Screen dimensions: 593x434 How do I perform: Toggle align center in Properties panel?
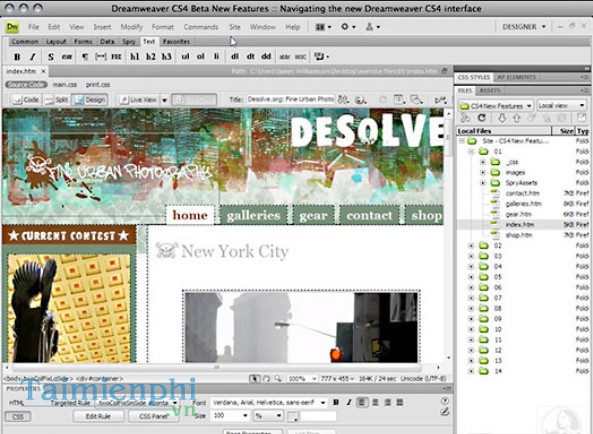click(x=376, y=403)
